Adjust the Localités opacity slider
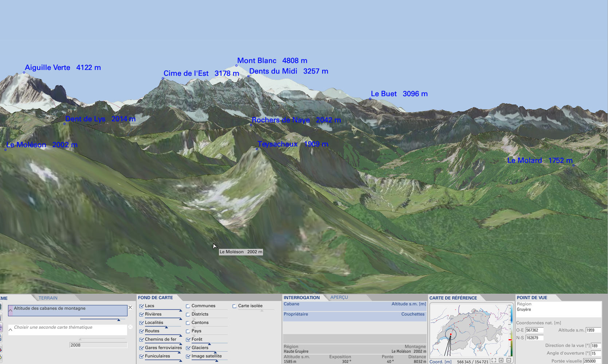Image resolution: width=608 pixels, height=364 pixels. [166, 327]
